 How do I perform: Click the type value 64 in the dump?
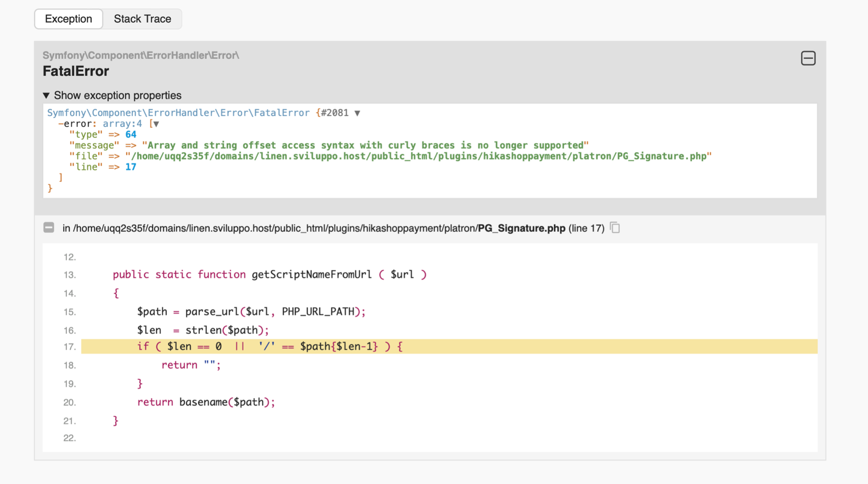[131, 135]
